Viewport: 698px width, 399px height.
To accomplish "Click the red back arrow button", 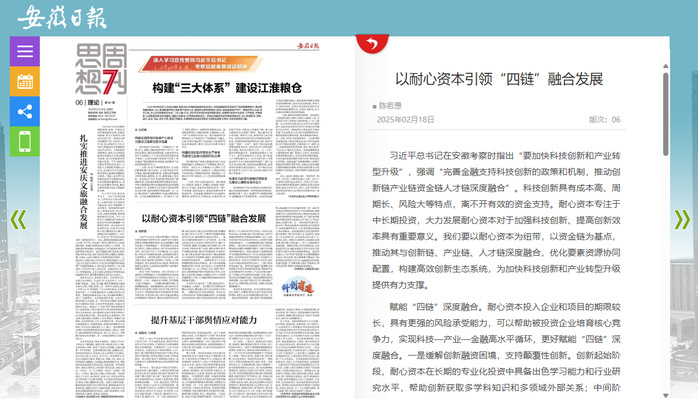I will (372, 44).
